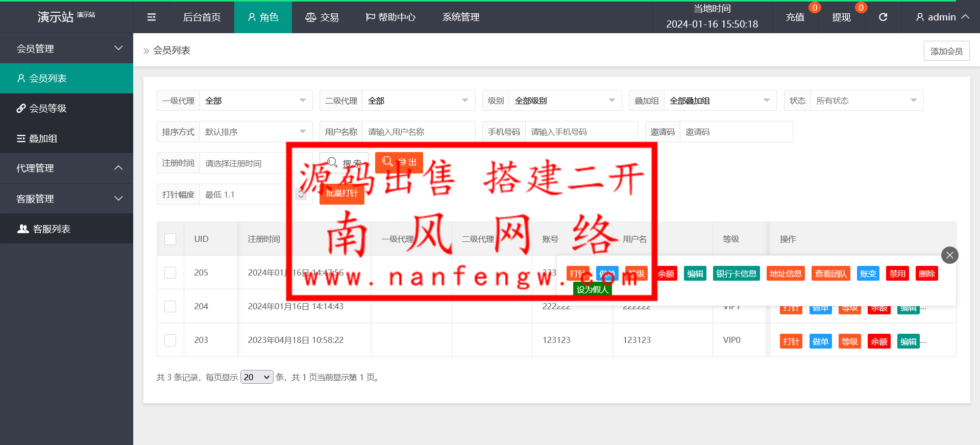Click the hamburger menu collapse icon
The width and height of the screenshot is (980, 445).
pos(152,17)
